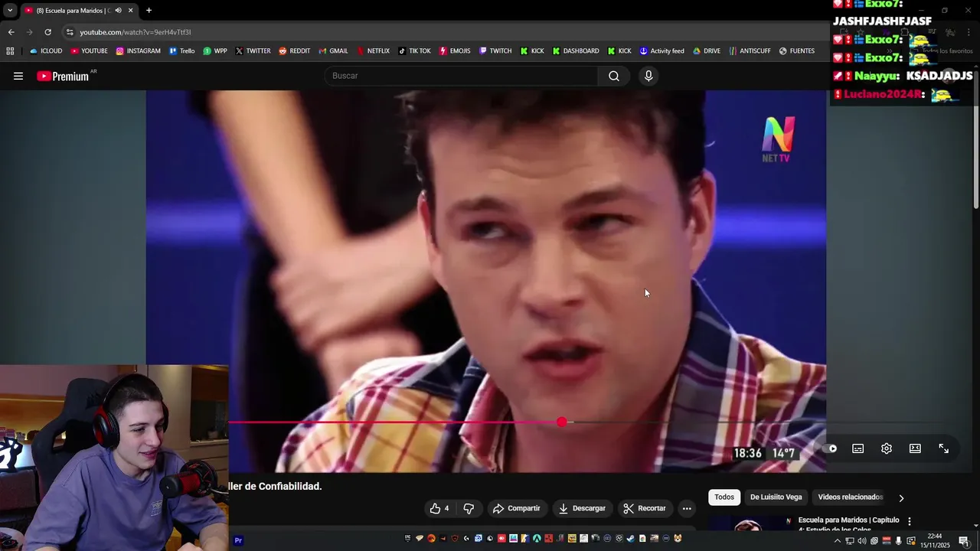Click the Descargar download button

(582, 508)
